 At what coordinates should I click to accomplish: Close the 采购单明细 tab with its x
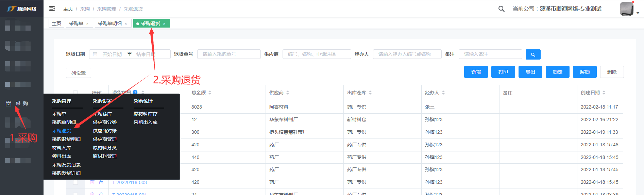click(x=126, y=24)
